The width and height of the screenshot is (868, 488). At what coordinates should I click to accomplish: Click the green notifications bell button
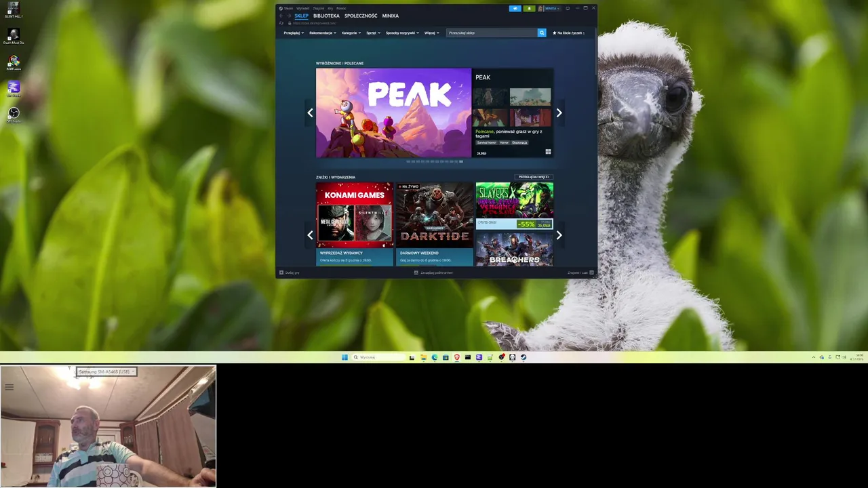530,8
